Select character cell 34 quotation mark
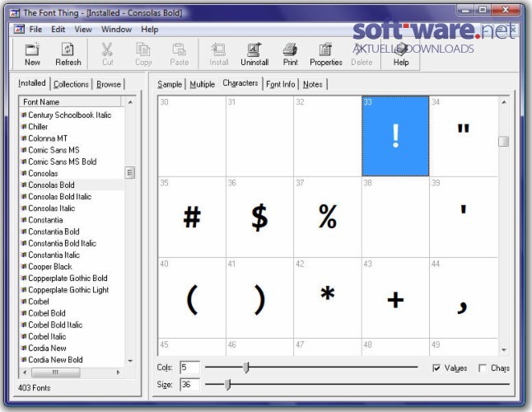Image resolution: width=532 pixels, height=412 pixels. pos(464,137)
